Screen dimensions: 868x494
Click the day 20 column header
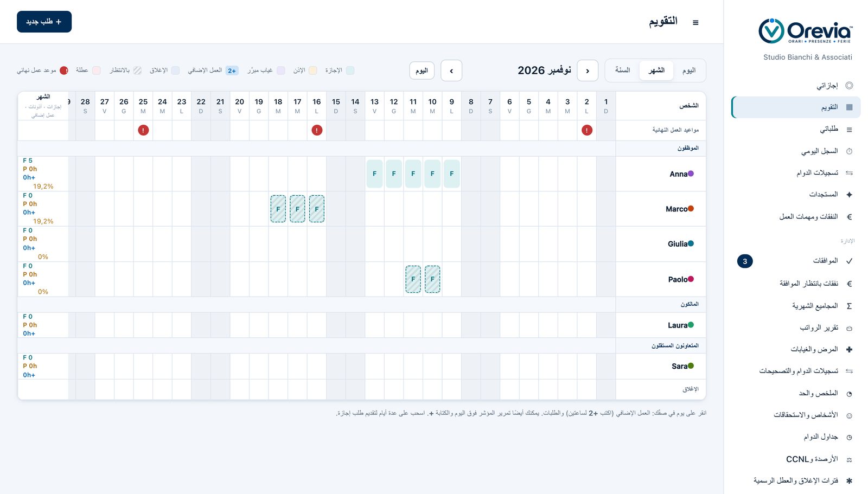pos(239,106)
